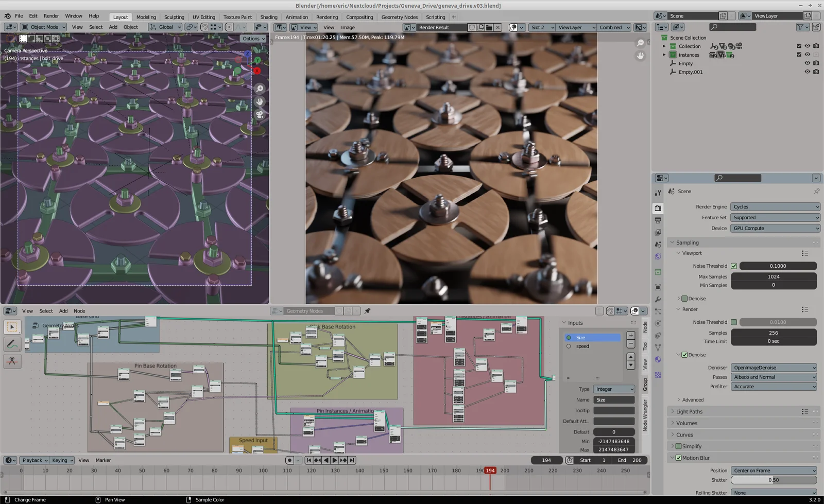Switch to the Shading workspace tab
Screen dimensions: 824x504
[x=269, y=17]
